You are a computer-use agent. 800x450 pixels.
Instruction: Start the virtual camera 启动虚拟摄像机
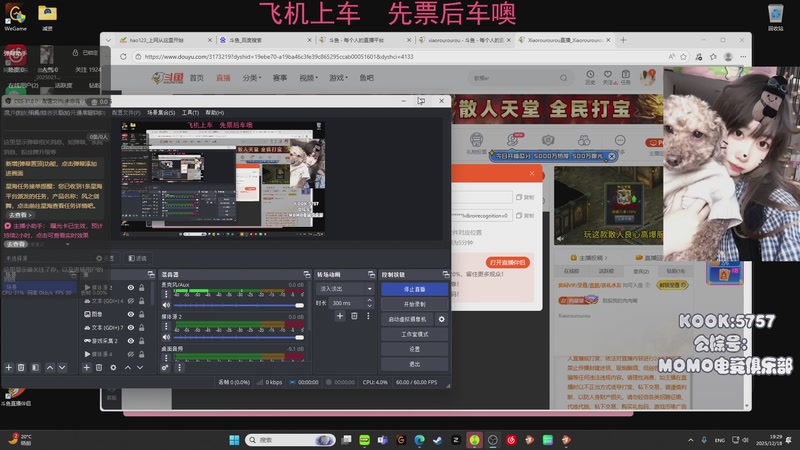[x=407, y=319]
